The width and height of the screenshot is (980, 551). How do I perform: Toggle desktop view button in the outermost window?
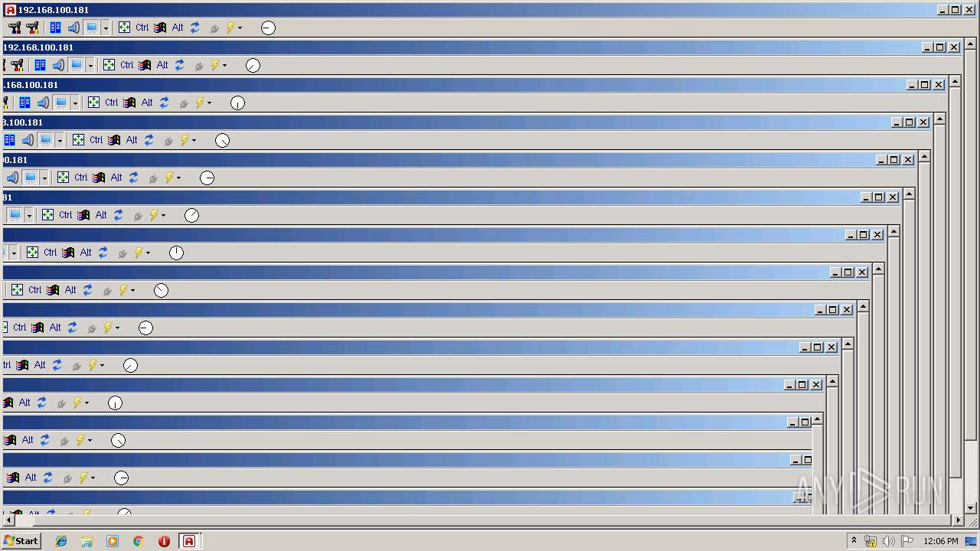coord(92,28)
